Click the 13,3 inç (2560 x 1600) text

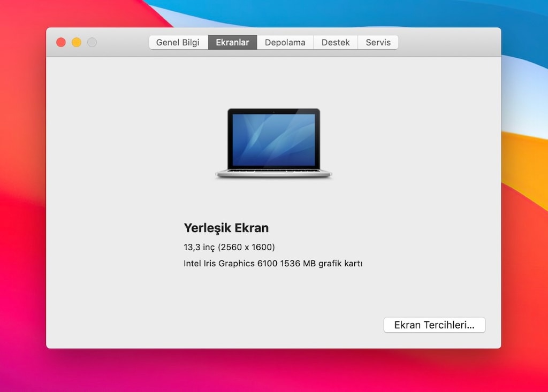pos(229,247)
